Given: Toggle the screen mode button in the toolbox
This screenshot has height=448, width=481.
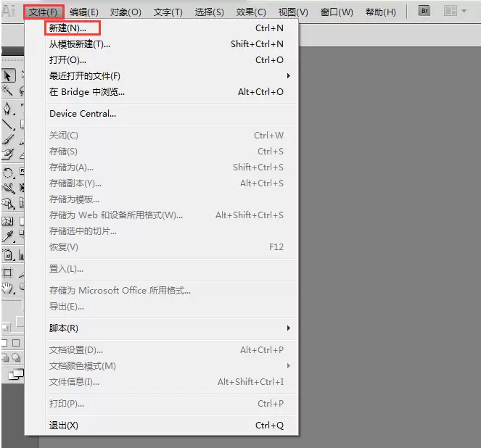Looking at the screenshot, I should pyautogui.click(x=16, y=374).
